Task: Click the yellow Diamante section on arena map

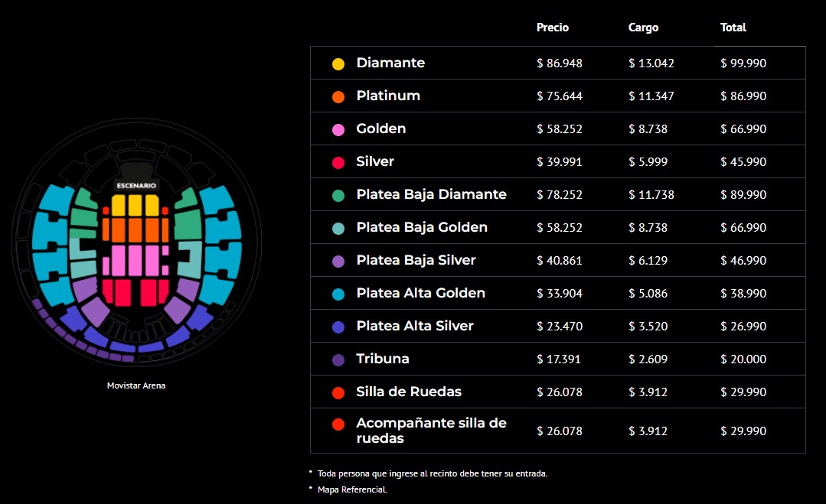Action: (135, 205)
